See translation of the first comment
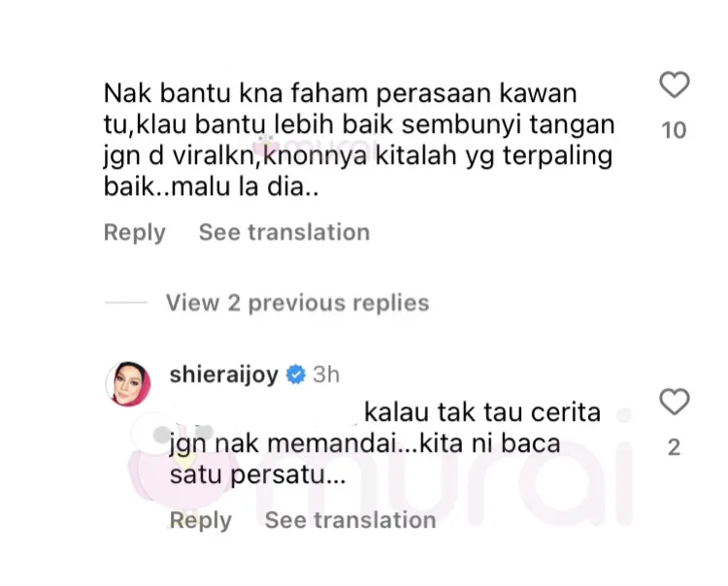This screenshot has height=586, width=728. (284, 232)
